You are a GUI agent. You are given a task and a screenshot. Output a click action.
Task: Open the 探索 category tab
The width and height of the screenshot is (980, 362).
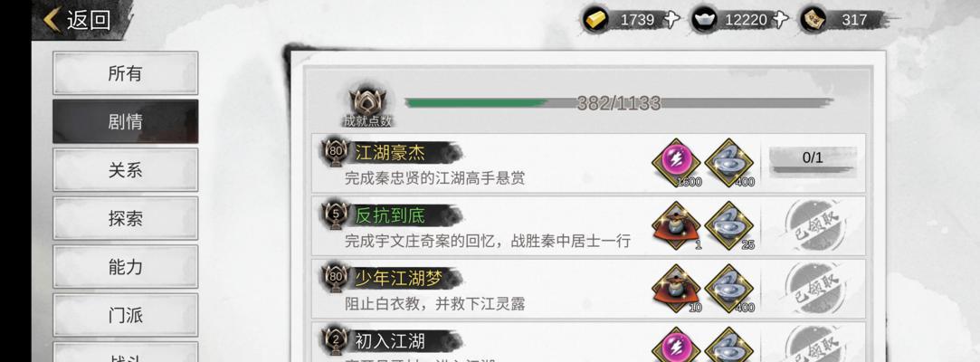coord(125,218)
